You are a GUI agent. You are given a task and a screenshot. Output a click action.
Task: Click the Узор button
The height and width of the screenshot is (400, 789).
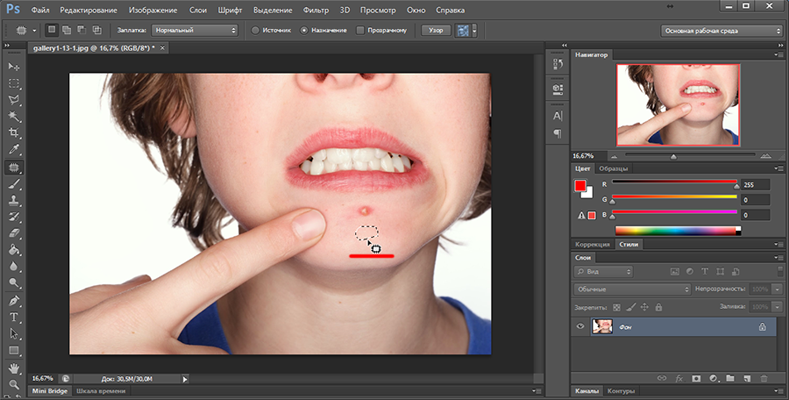tap(434, 30)
